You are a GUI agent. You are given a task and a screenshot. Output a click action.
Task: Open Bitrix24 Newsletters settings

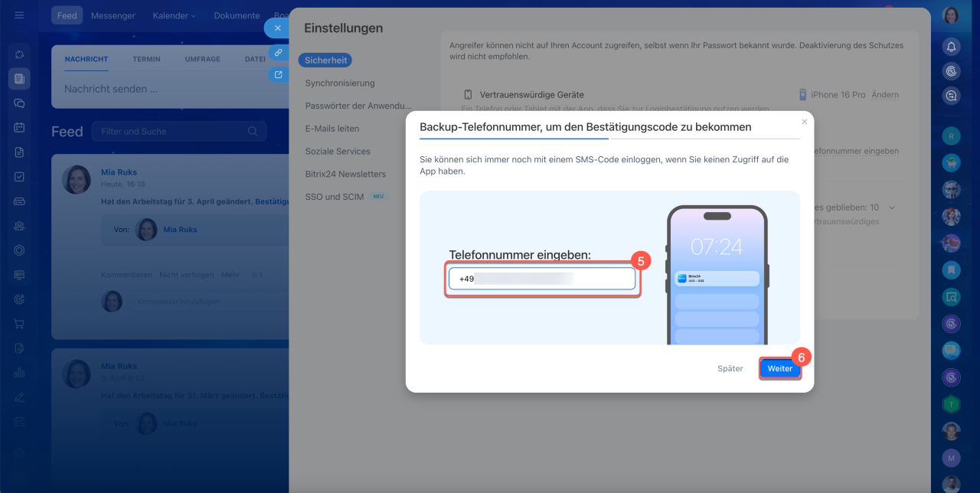345,174
